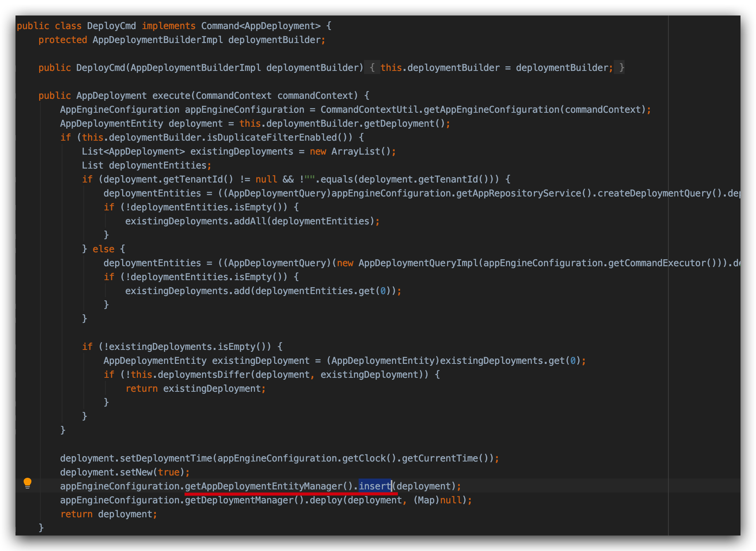Viewport: 756px width, 551px height.
Task: Click 'deploymentsDiffer' method call
Action: pyautogui.click(x=204, y=375)
